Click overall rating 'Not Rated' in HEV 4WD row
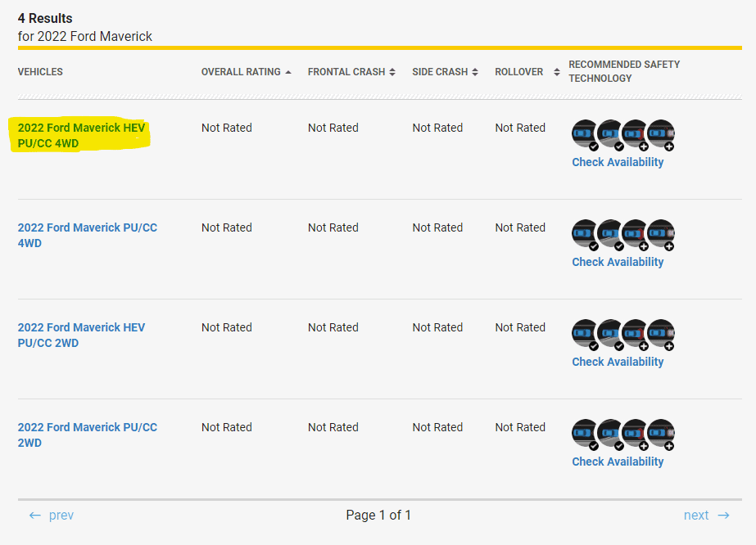Screen dimensions: 756x545 [227, 128]
